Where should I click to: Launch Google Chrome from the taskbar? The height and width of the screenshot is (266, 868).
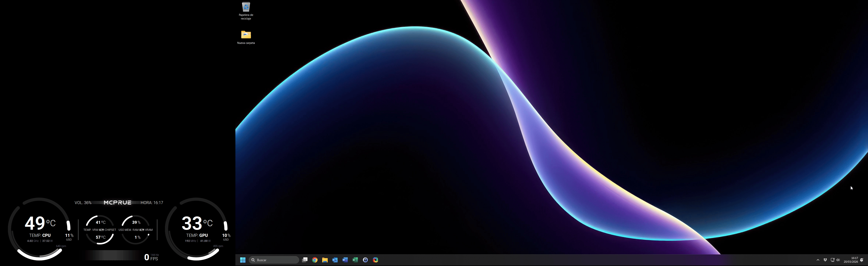click(x=315, y=260)
